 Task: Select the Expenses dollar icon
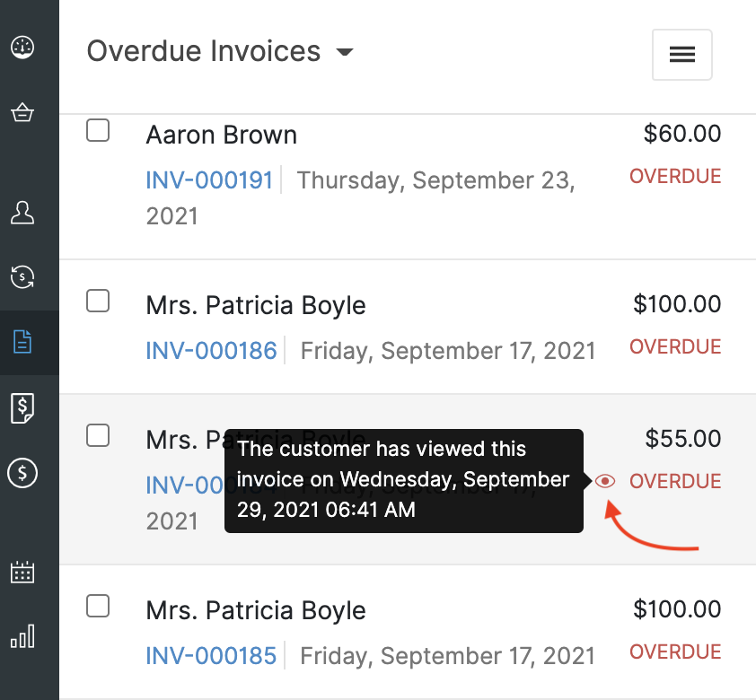[x=22, y=474]
